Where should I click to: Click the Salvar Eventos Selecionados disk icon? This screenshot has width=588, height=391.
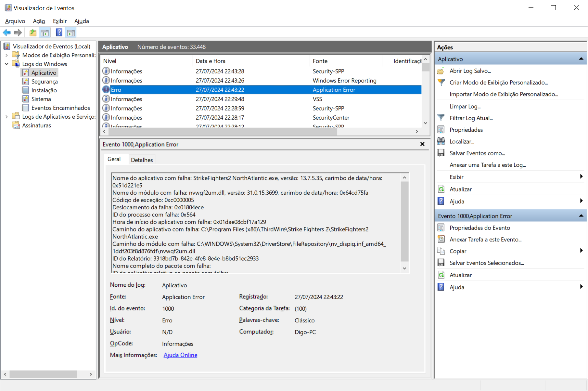click(x=441, y=263)
